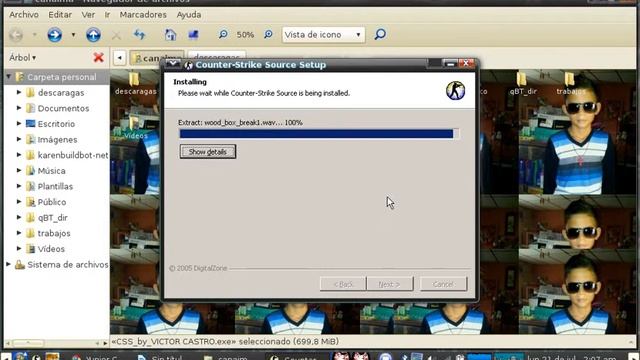640x360 pixels.
Task: Expand the Escritorio tree folder
Action: [19, 124]
